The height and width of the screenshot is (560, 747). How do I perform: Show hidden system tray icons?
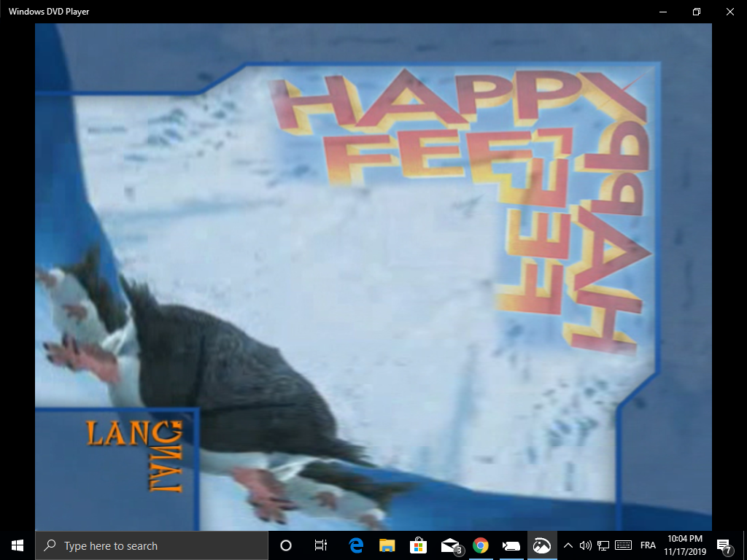568,545
